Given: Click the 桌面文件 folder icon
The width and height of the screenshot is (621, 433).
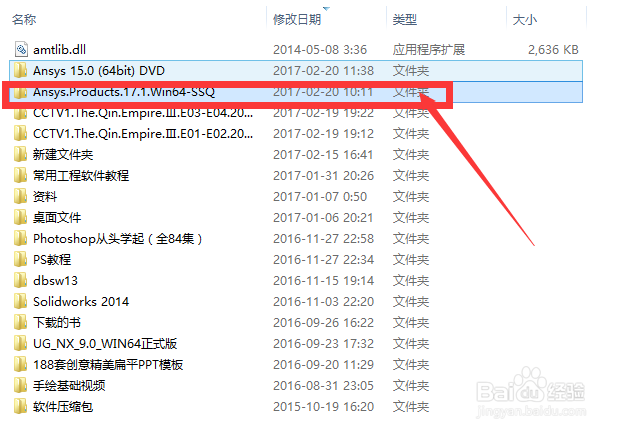Looking at the screenshot, I should (20, 217).
